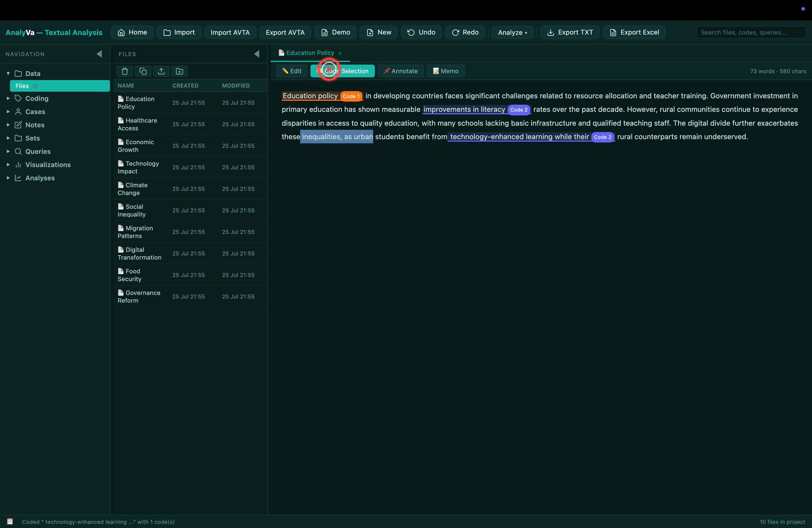
Task: Load the Demo project
Action: [x=335, y=32]
